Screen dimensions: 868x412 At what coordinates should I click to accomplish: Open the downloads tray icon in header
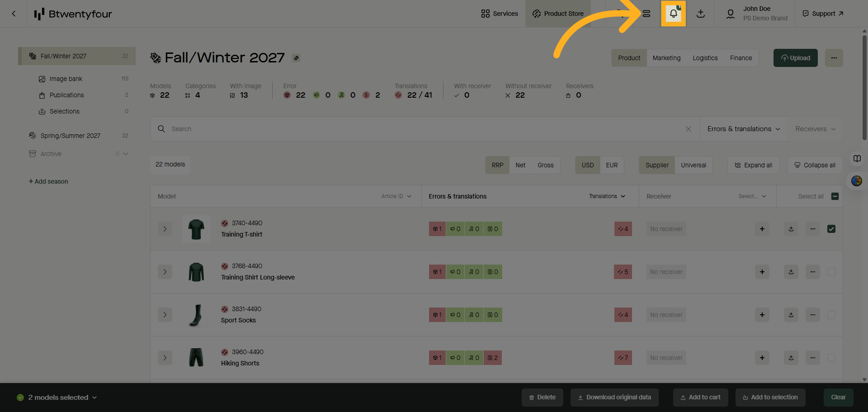(x=701, y=14)
